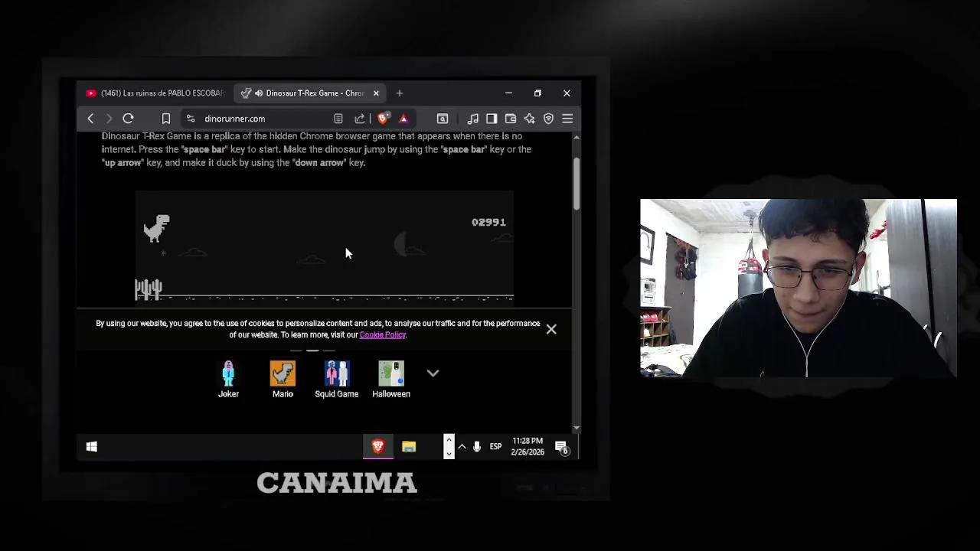This screenshot has height=551, width=980.
Task: Click the tab search icon in toolbar
Action: pyautogui.click(x=442, y=119)
